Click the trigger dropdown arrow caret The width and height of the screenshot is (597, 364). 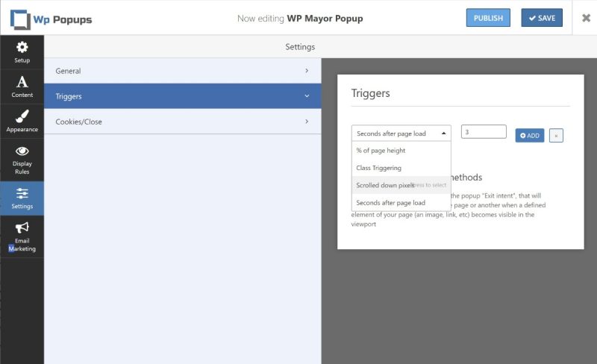[x=443, y=134]
